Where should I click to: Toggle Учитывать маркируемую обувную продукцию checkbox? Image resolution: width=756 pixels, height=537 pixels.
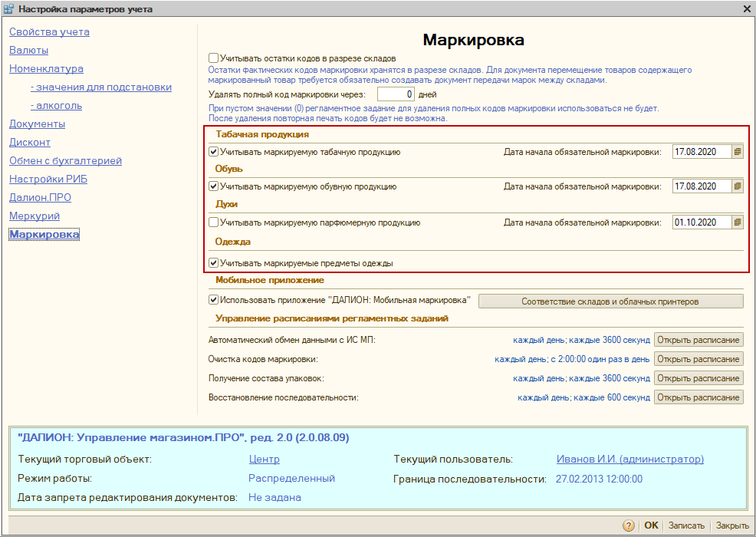coord(213,186)
